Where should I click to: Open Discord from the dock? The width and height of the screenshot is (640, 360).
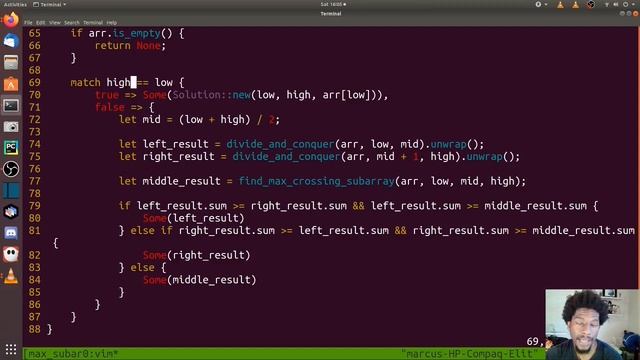(11, 233)
